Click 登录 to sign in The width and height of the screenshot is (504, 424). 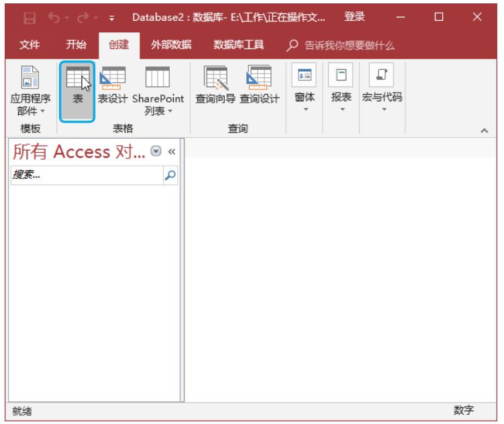354,16
